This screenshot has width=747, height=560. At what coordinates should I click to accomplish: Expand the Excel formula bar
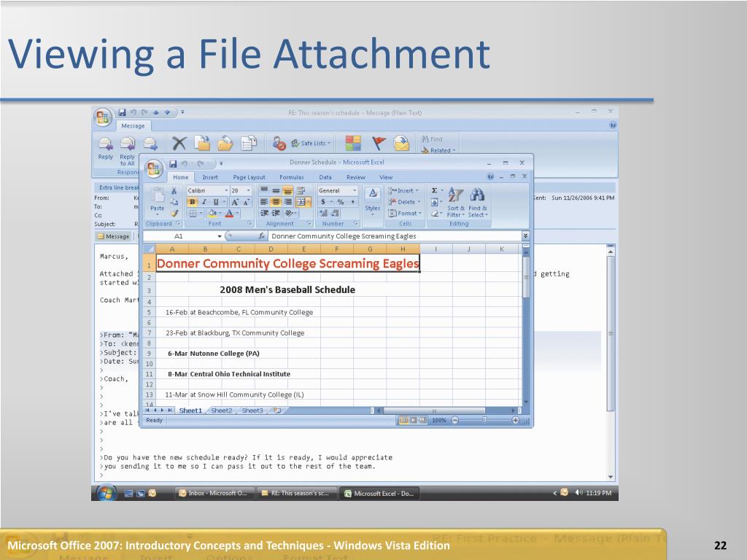(525, 236)
